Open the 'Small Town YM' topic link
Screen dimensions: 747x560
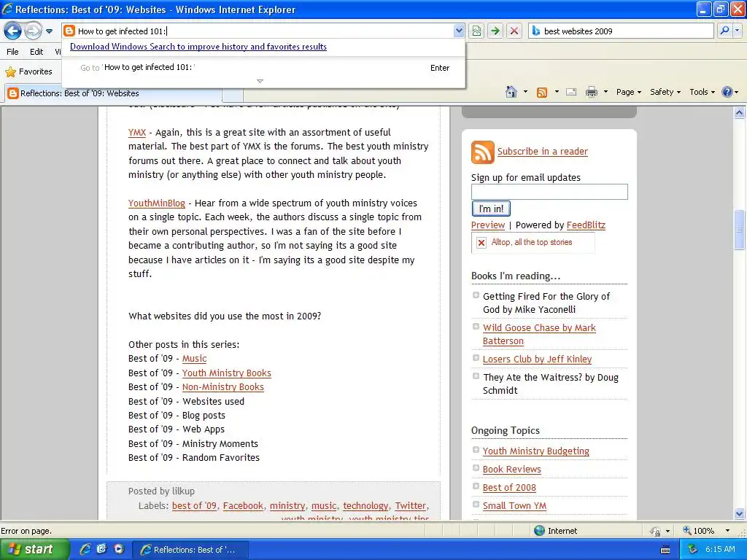click(514, 506)
